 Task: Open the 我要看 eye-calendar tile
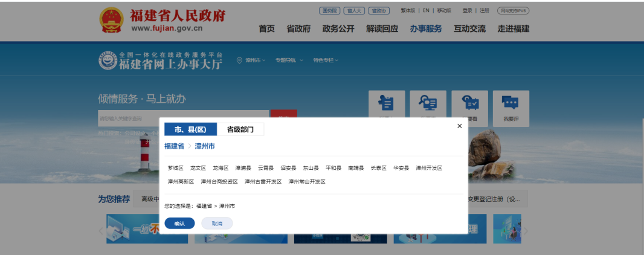tap(469, 108)
